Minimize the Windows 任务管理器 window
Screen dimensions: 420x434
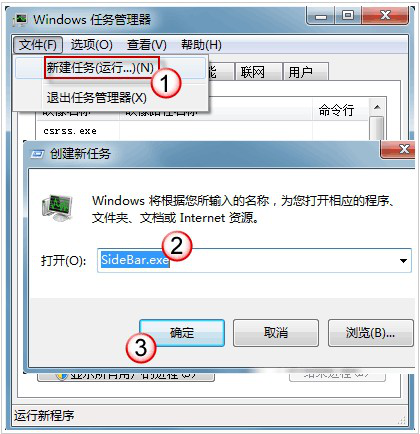(x=321, y=16)
